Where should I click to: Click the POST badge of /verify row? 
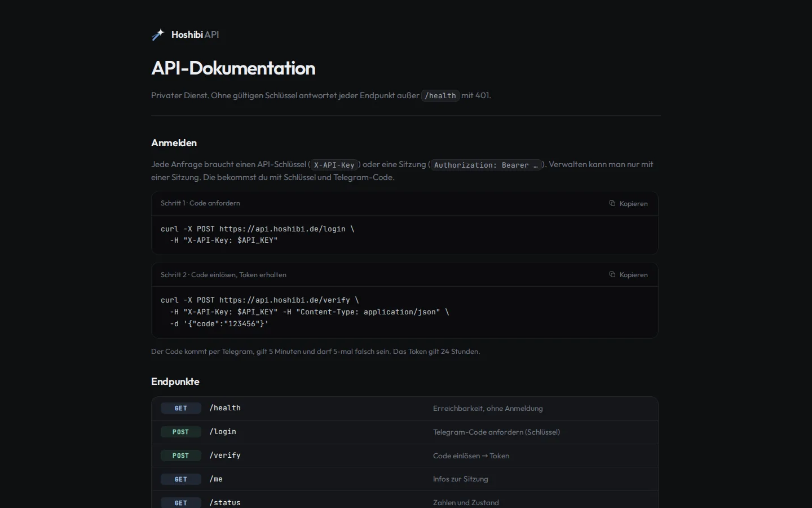point(181,456)
